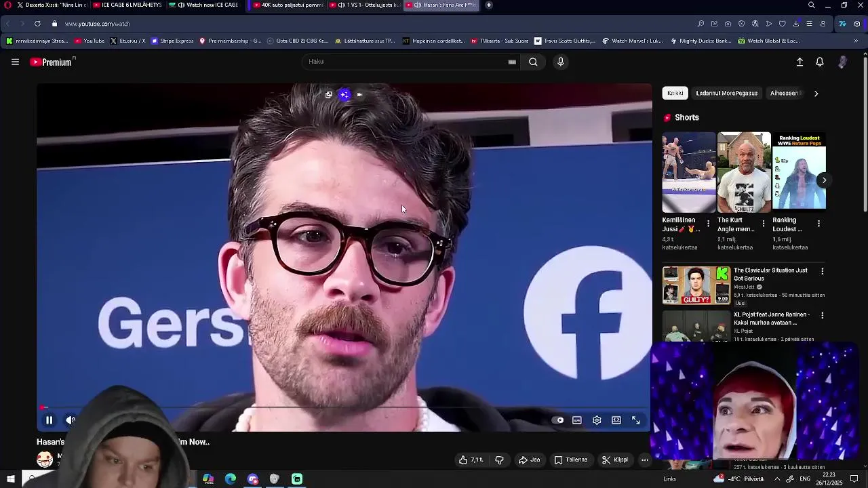Click the video progress bar
868x488 pixels.
[x=344, y=408]
